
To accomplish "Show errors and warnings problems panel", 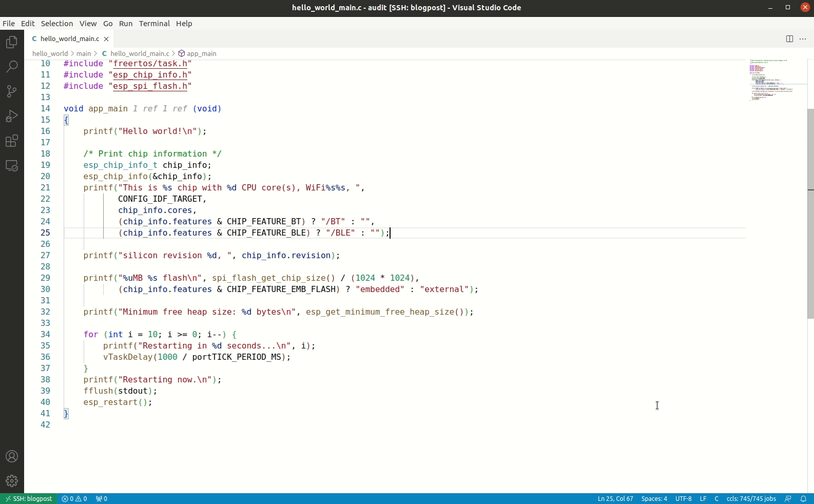I will tap(74, 498).
